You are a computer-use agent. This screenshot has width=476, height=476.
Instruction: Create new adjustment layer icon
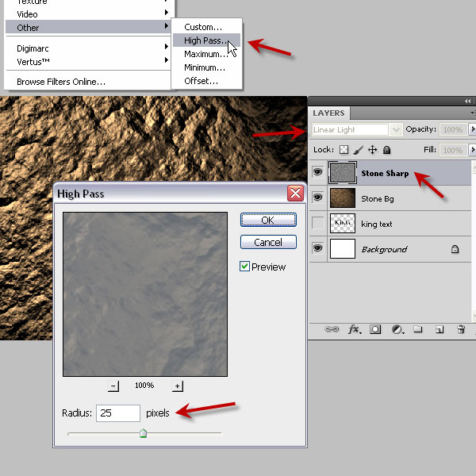pos(397,329)
